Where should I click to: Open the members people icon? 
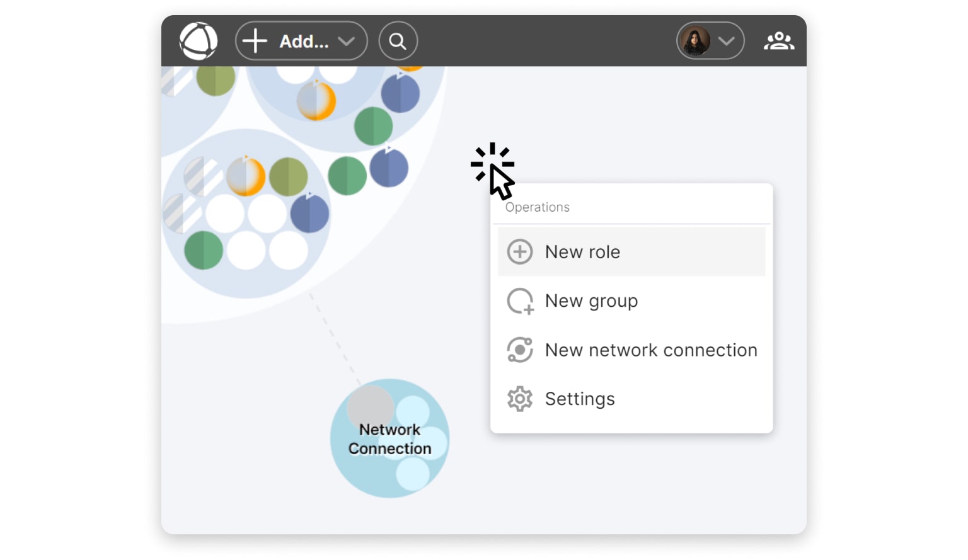point(779,42)
